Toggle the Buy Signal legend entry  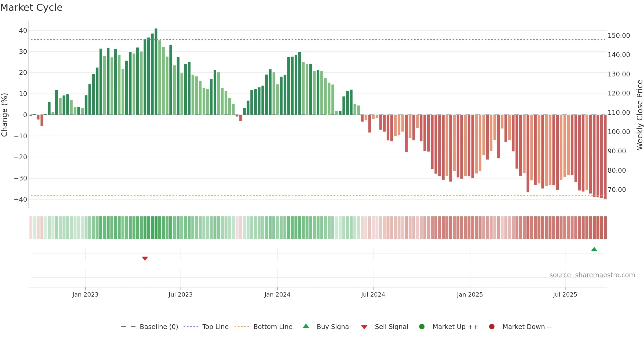tap(327, 327)
